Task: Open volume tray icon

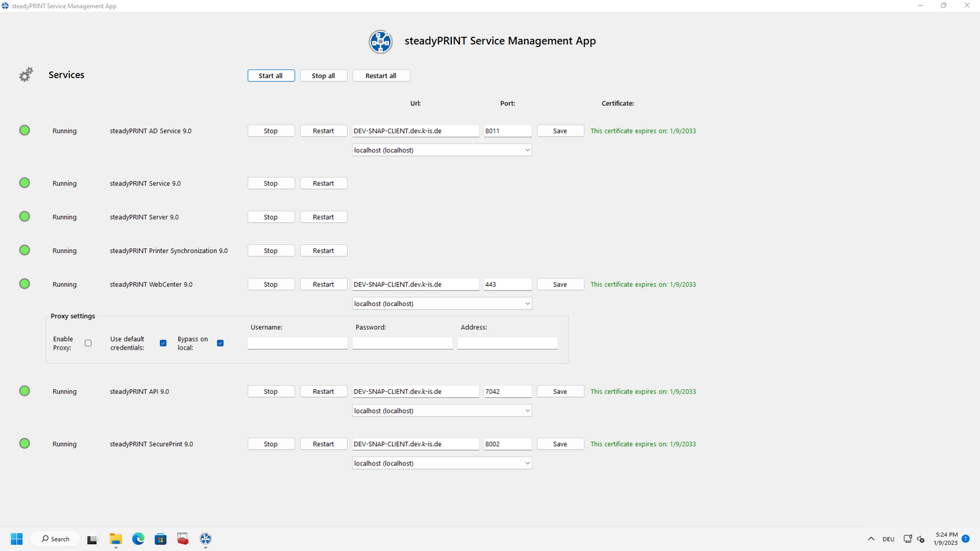Action: point(921,539)
